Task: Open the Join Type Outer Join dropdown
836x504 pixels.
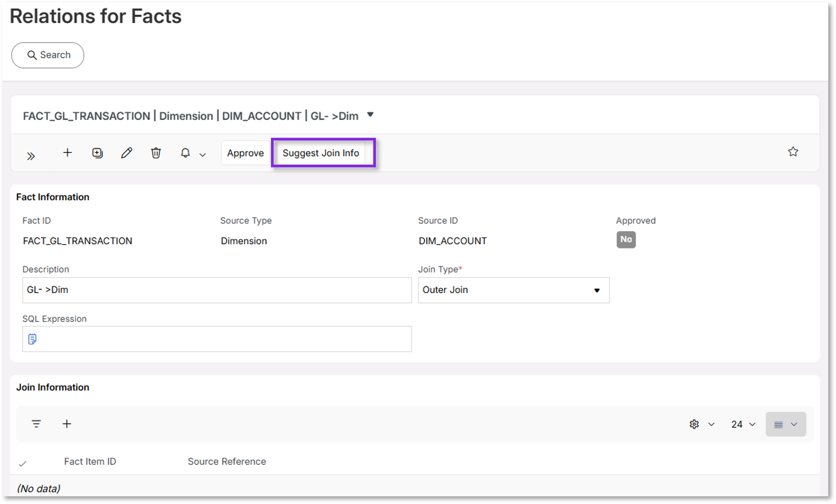Action: click(x=514, y=290)
